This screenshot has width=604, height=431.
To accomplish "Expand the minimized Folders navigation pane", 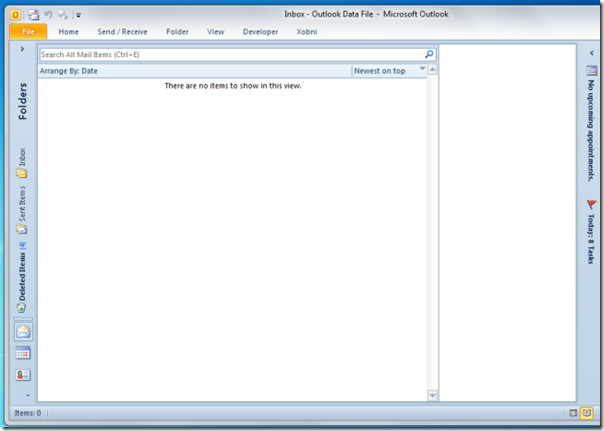I will coord(22,49).
